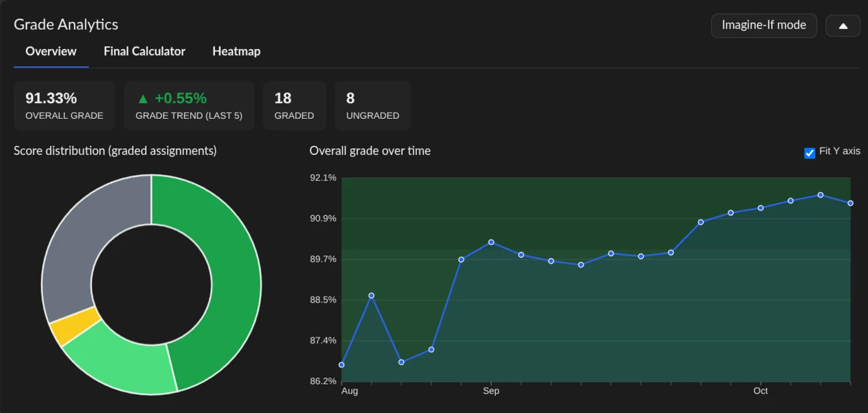Click the +0.55% grade trend card

(189, 106)
